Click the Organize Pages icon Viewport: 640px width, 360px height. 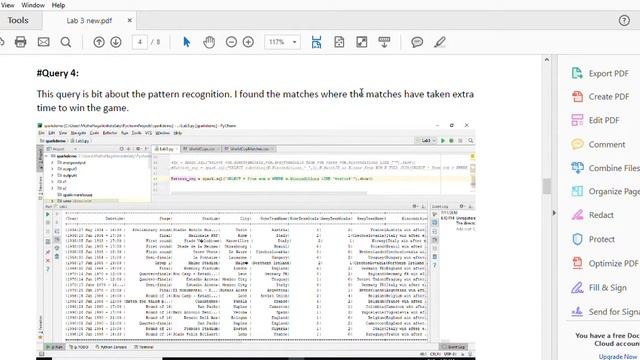(577, 191)
